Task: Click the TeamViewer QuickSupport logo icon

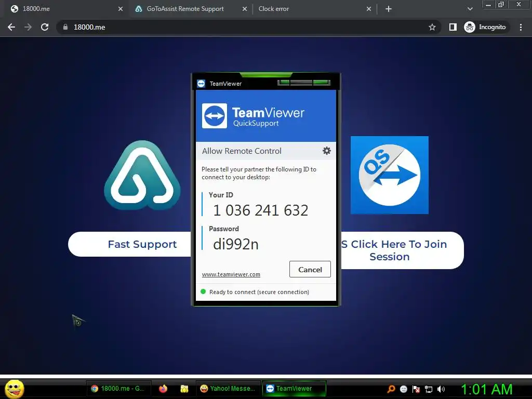Action: tap(215, 116)
